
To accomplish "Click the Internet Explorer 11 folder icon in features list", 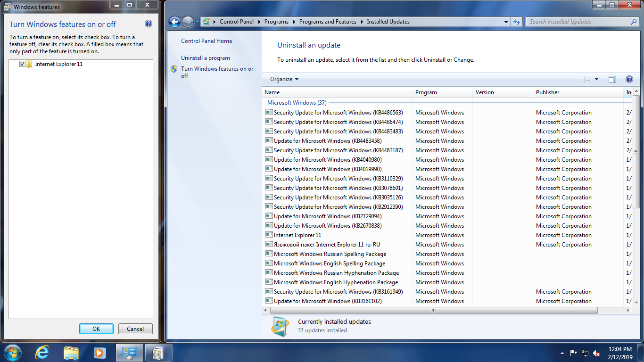I will coord(29,64).
